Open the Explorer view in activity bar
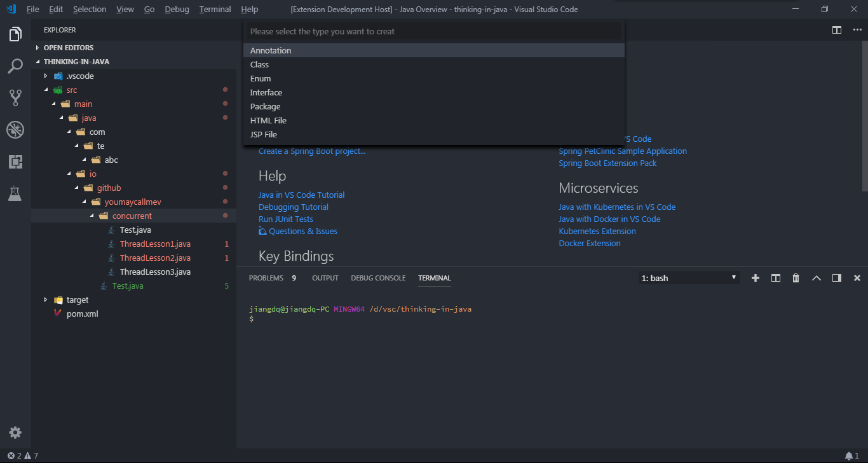The height and width of the screenshot is (463, 868). click(15, 34)
